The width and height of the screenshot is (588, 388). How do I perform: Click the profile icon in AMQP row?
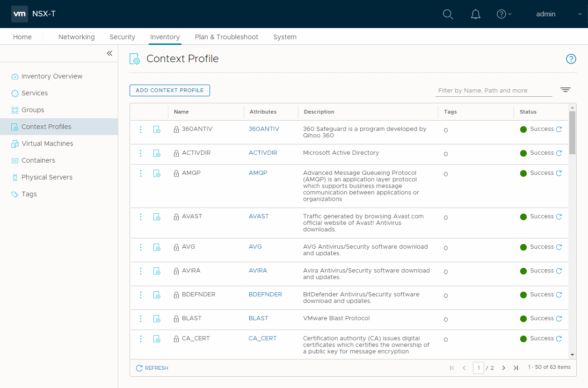[157, 173]
